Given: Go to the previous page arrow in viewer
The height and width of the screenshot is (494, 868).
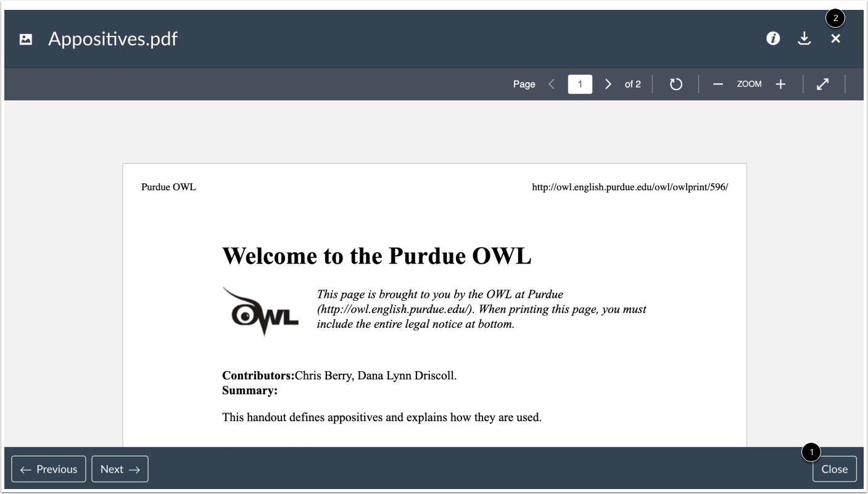Looking at the screenshot, I should click(552, 84).
